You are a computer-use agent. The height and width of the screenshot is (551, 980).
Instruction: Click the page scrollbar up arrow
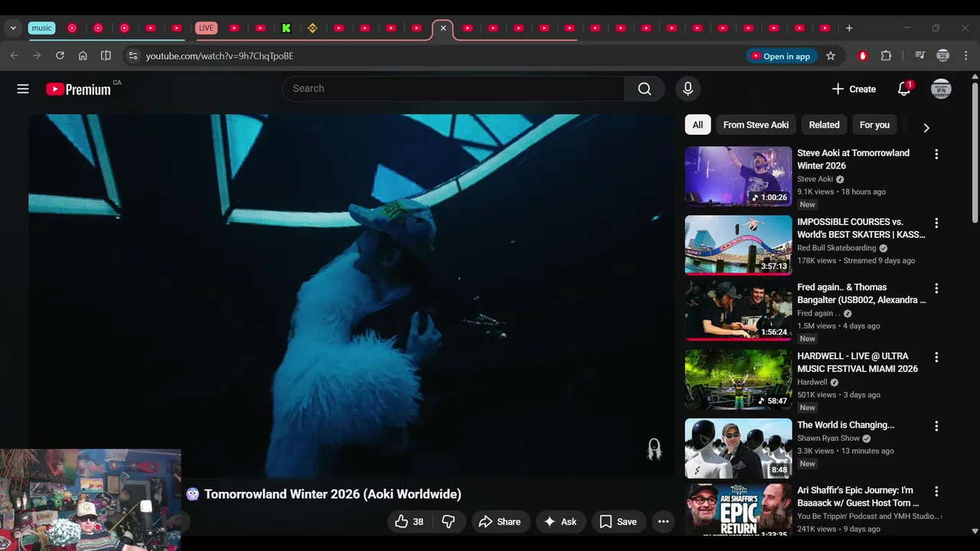975,77
